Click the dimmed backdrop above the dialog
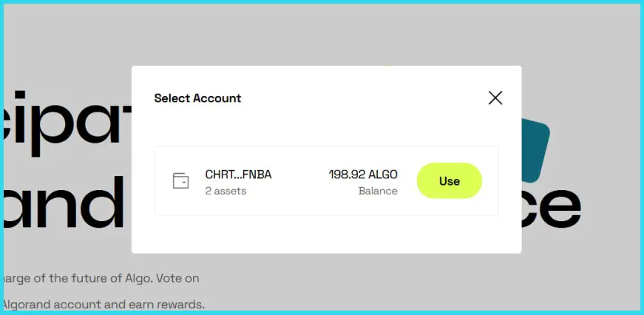This screenshot has height=315, width=644. (x=325, y=33)
